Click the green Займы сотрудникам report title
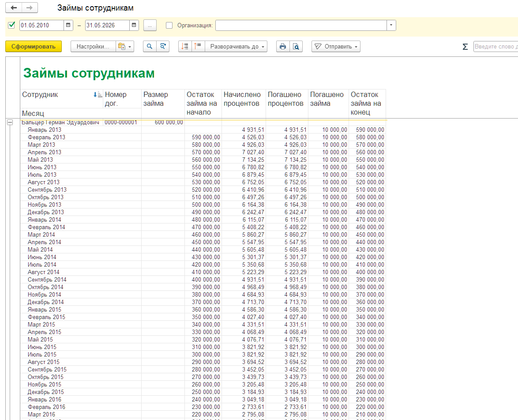518x420 pixels. point(89,73)
